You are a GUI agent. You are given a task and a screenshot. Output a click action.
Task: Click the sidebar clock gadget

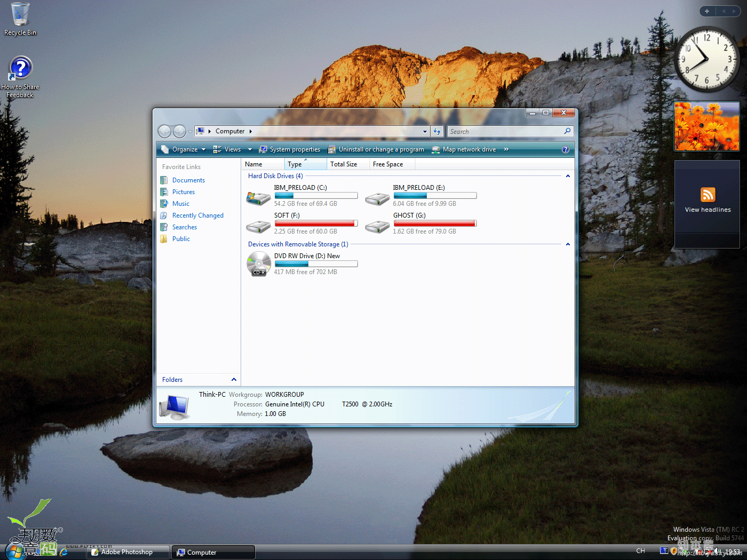tap(706, 59)
